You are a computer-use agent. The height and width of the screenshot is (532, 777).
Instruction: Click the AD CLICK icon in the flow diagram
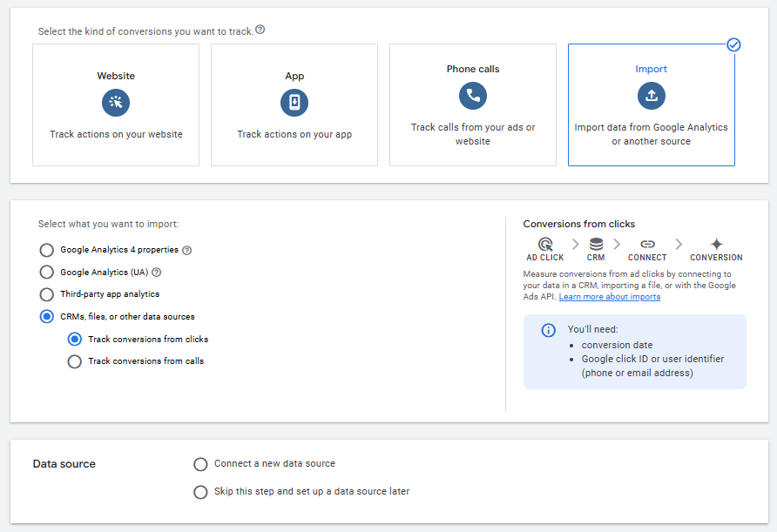point(544,245)
